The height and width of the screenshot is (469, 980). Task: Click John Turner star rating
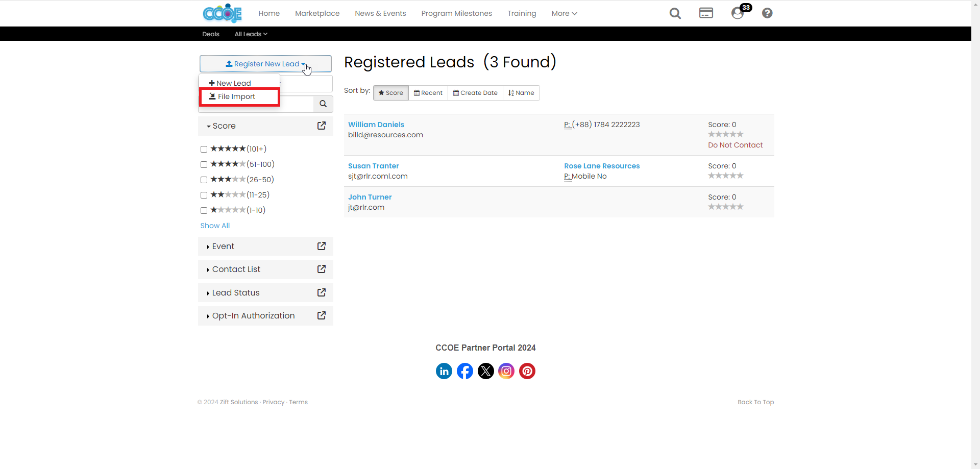[726, 207]
